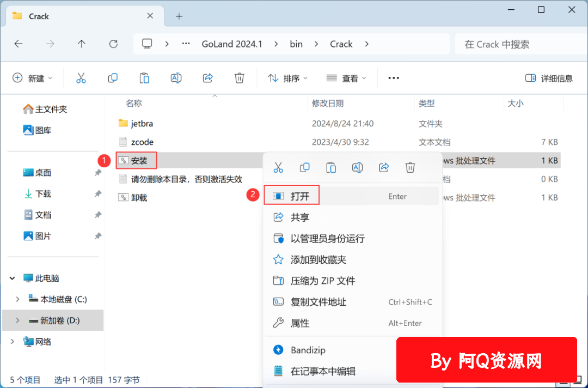Expand the 网络 tree node
This screenshot has height=388, width=588.
click(x=13, y=342)
